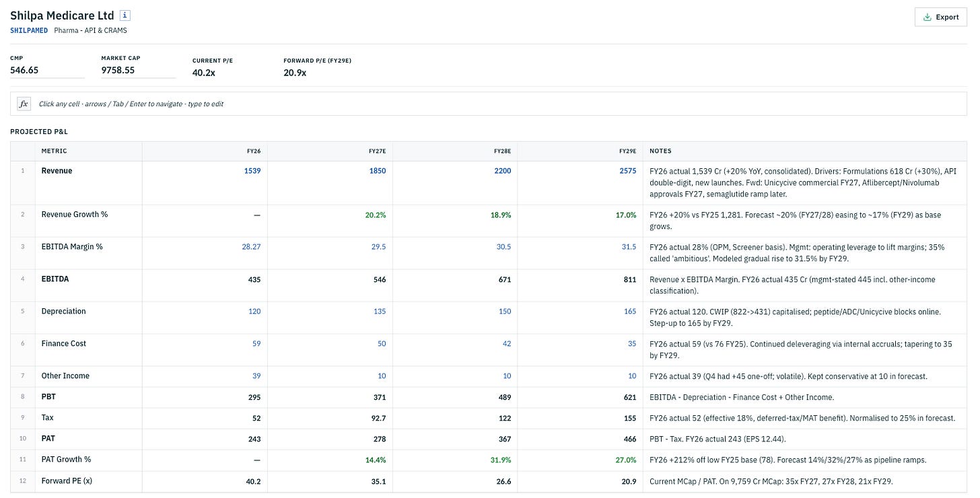Viewport: 980px width, 498px height.
Task: Select the Forward P/E (FY29E) value 20.9x
Action: pos(295,73)
